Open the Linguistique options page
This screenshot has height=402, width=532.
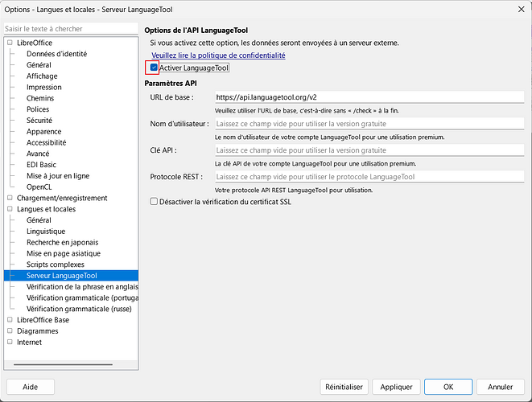click(x=46, y=232)
